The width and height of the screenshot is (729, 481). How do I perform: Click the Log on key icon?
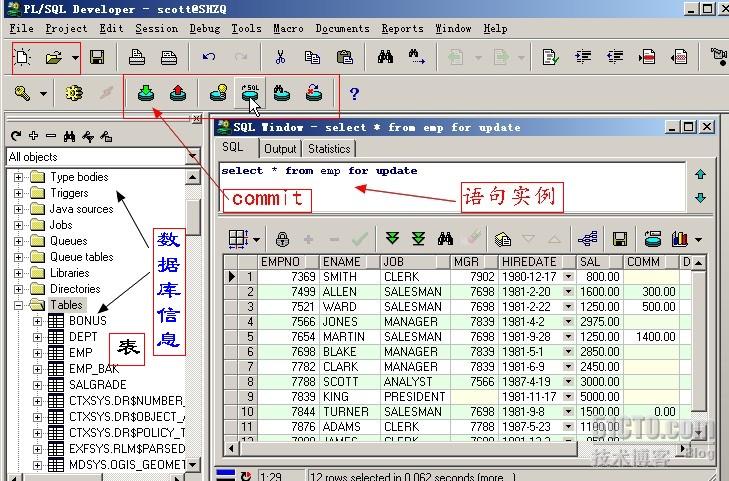pyautogui.click(x=22, y=93)
